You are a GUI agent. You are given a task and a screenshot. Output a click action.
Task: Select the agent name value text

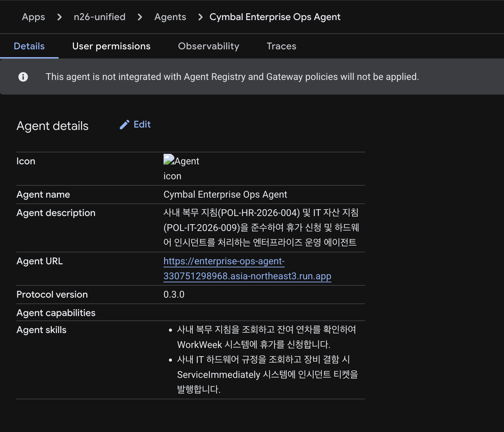click(225, 195)
